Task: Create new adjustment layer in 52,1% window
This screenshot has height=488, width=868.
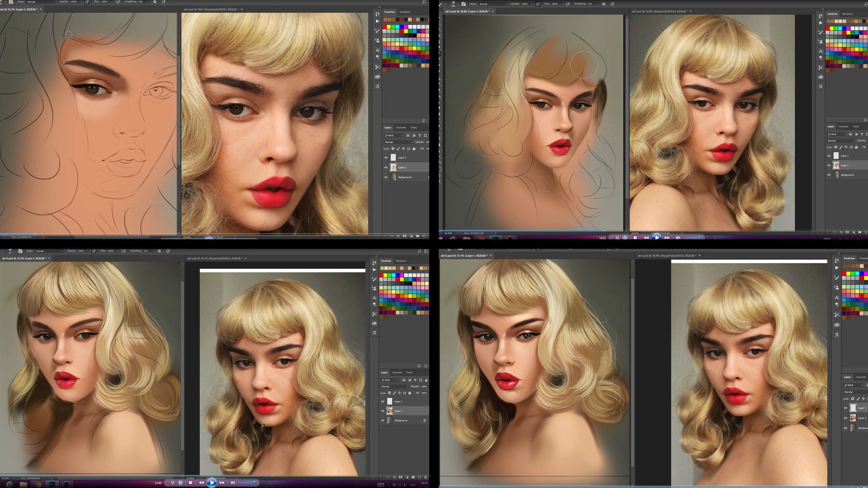Action: (411, 236)
